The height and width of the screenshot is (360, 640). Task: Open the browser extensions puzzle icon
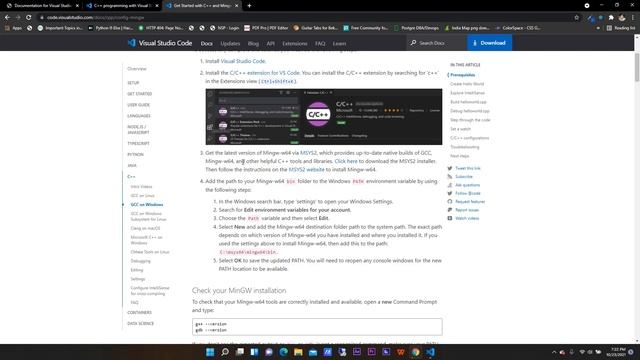(611, 18)
